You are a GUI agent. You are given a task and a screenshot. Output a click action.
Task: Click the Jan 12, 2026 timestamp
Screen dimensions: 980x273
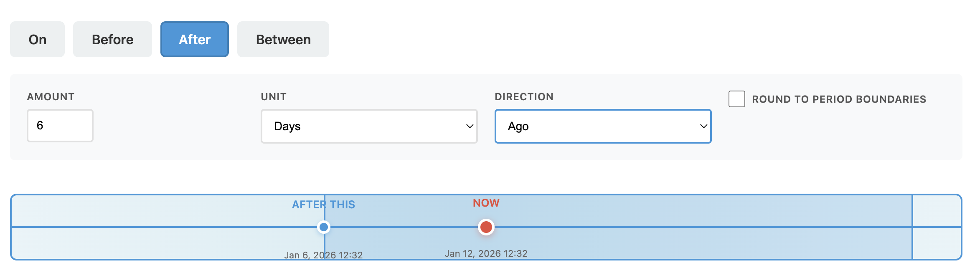486,253
